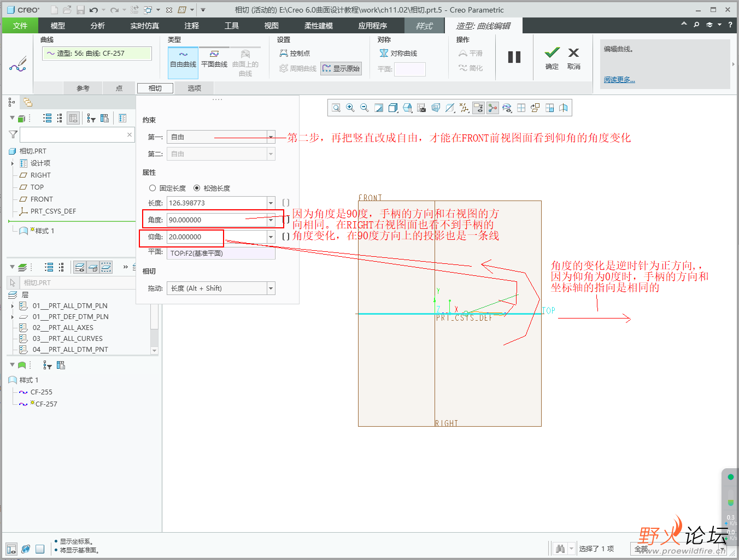
Task: Click the tree filter icon in model tree
Action: (91, 118)
